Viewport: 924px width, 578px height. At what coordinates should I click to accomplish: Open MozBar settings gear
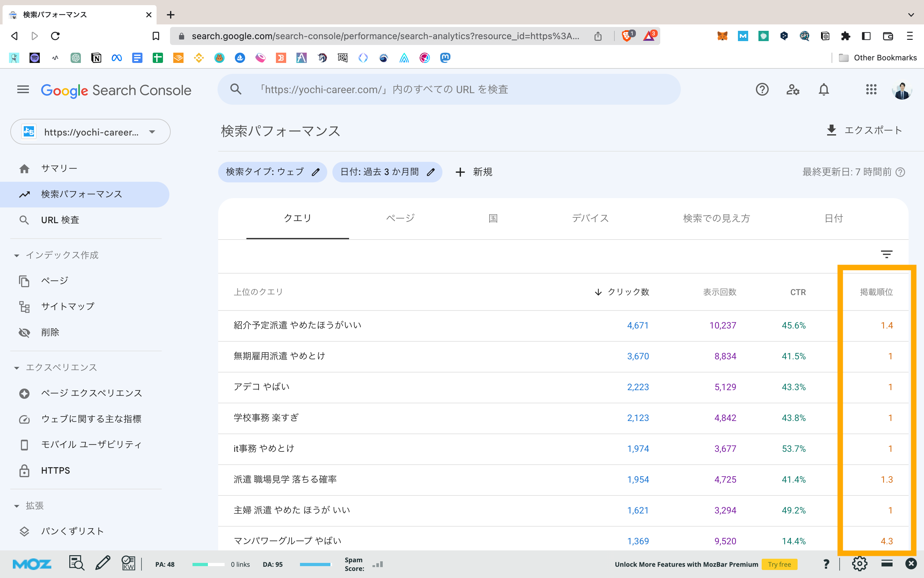tap(860, 564)
